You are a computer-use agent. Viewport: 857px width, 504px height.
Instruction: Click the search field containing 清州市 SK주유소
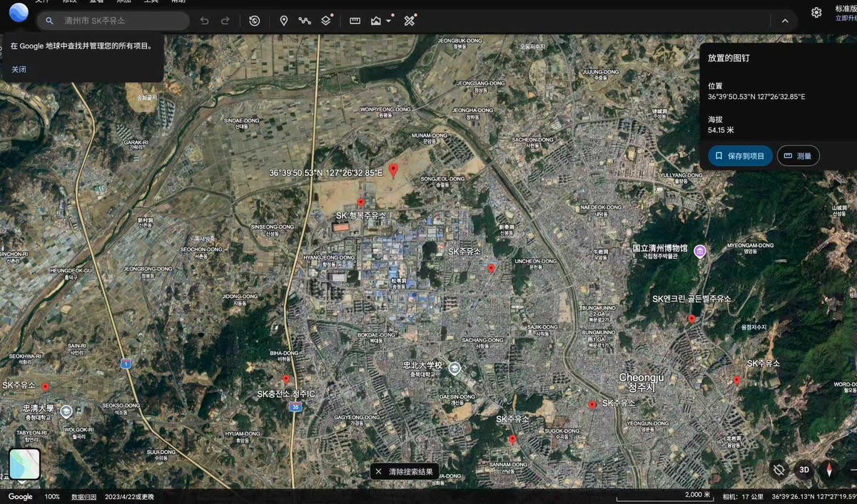point(113,21)
